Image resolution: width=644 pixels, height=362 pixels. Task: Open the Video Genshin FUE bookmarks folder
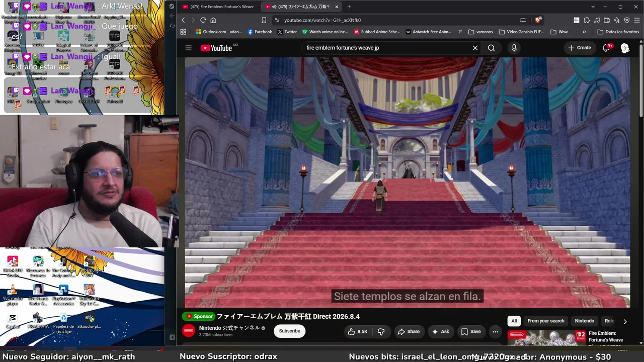tap(522, 32)
